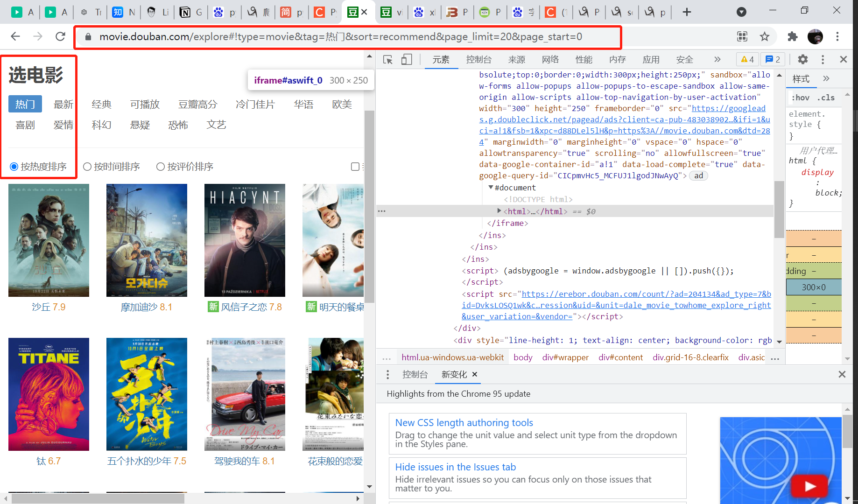Select the 豆瓣高分 movie tag
Screen dimensions: 858x504
point(198,104)
